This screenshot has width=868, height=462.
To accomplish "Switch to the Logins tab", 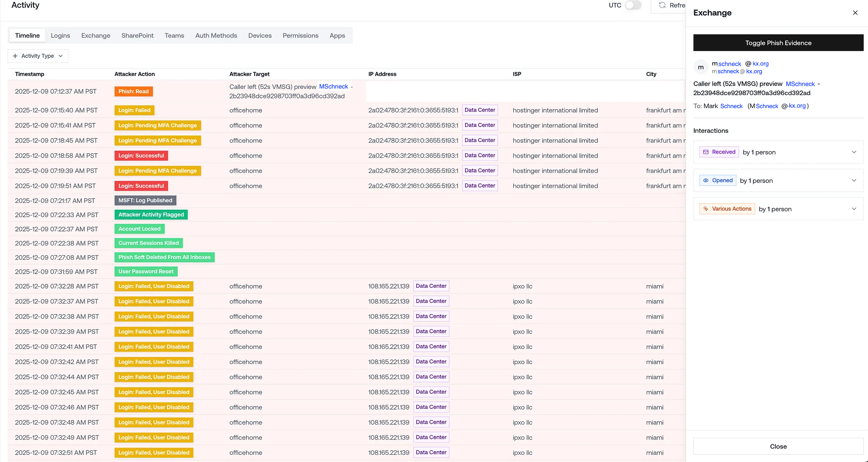I will coord(60,35).
